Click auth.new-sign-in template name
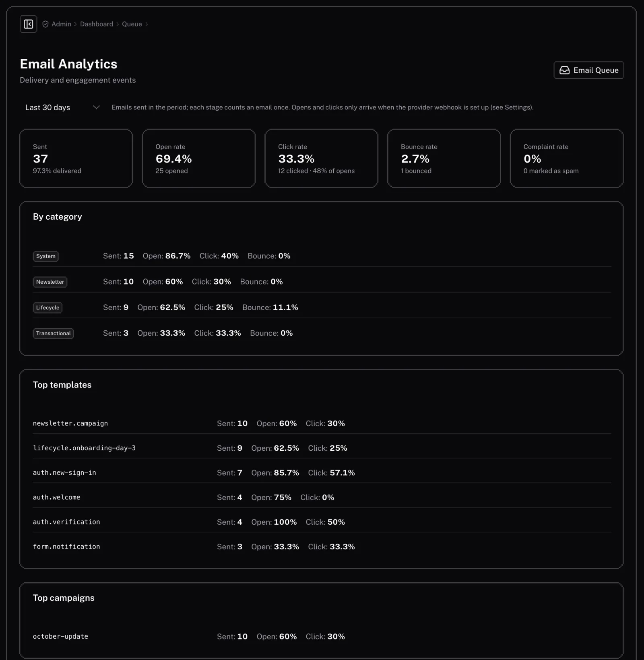 64,473
